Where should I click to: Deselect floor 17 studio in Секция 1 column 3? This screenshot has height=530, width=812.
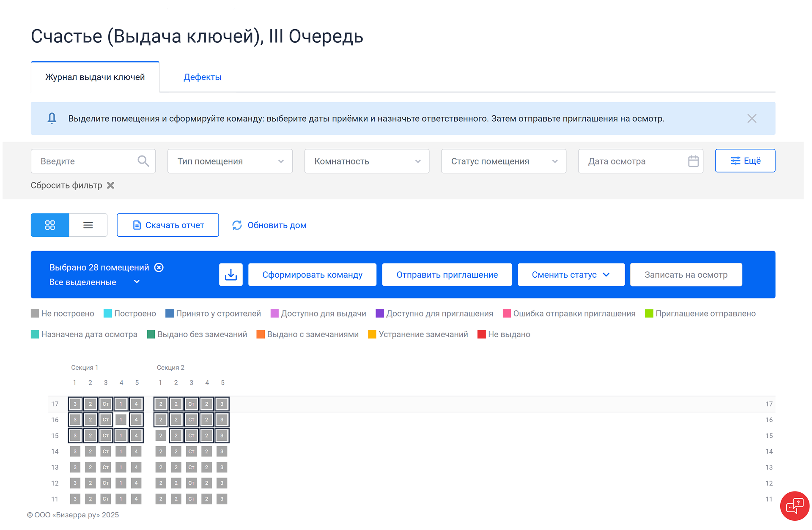pos(106,404)
